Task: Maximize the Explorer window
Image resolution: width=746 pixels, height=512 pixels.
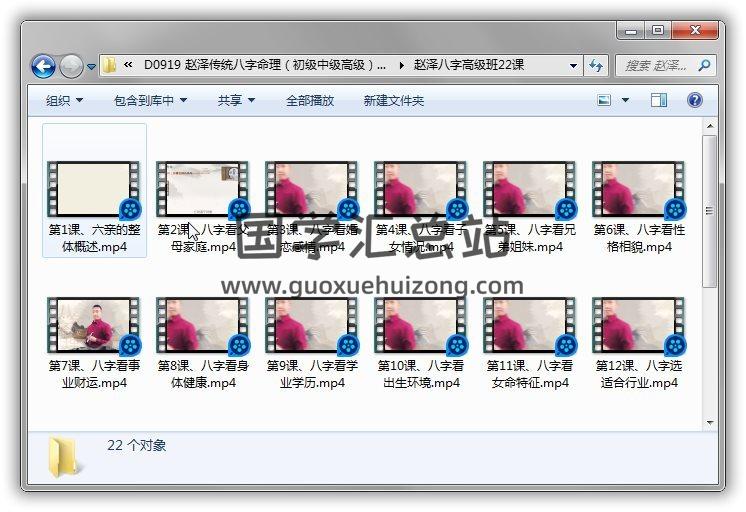Action: coord(658,30)
